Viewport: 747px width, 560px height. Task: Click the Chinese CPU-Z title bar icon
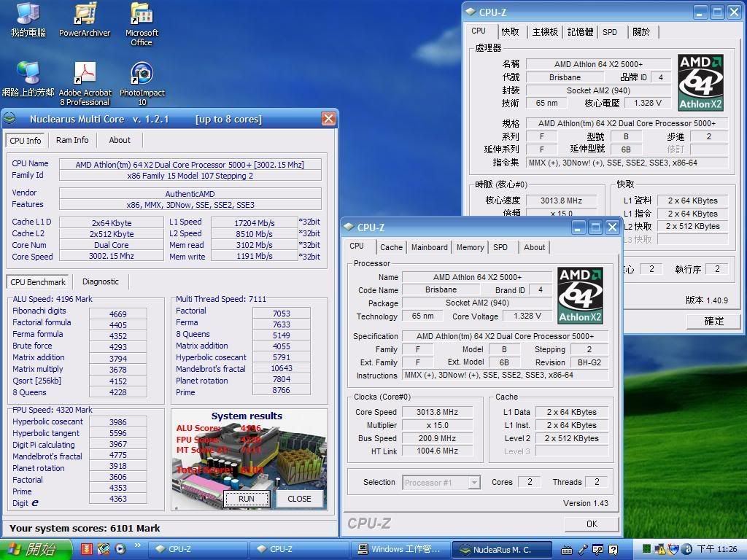point(471,12)
